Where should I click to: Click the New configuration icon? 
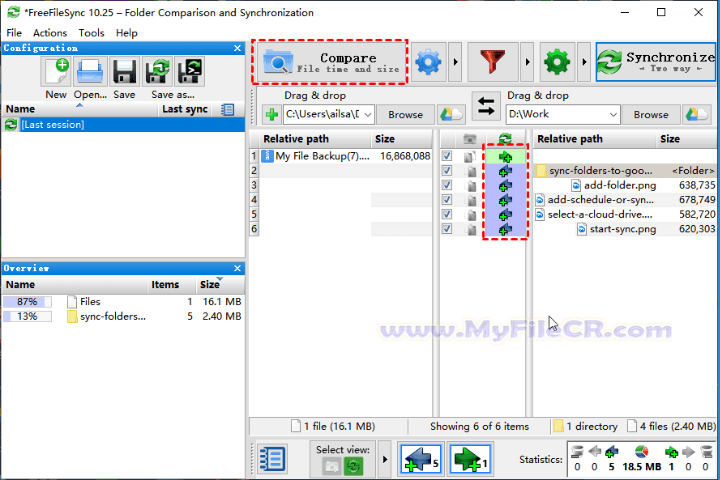coord(56,72)
